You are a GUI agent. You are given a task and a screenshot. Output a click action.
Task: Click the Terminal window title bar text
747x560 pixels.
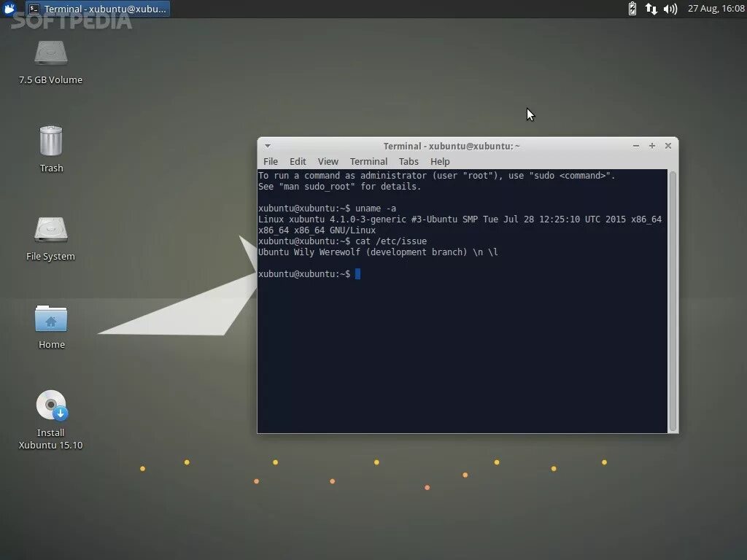(452, 146)
